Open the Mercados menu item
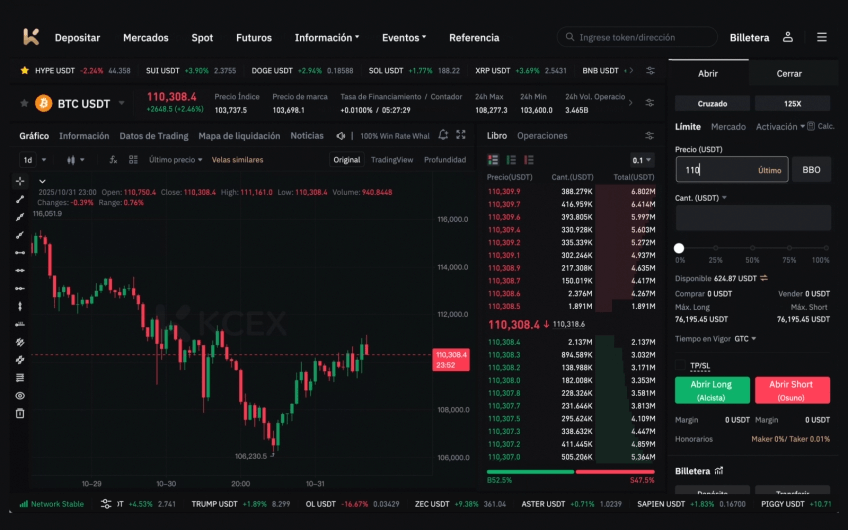The height and width of the screenshot is (530, 848). pyautogui.click(x=146, y=38)
